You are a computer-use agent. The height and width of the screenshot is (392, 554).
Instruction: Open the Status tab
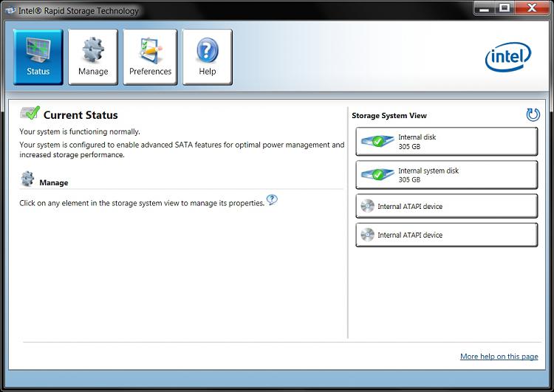tap(38, 57)
